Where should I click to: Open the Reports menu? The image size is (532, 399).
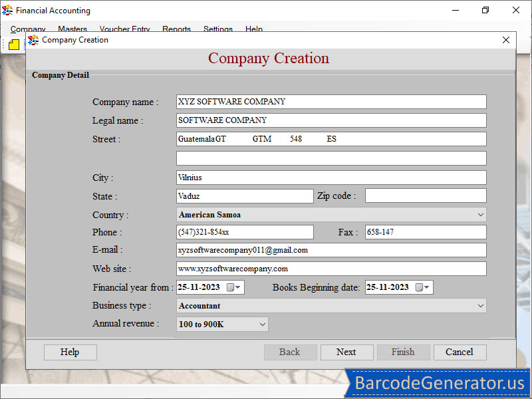point(176,29)
